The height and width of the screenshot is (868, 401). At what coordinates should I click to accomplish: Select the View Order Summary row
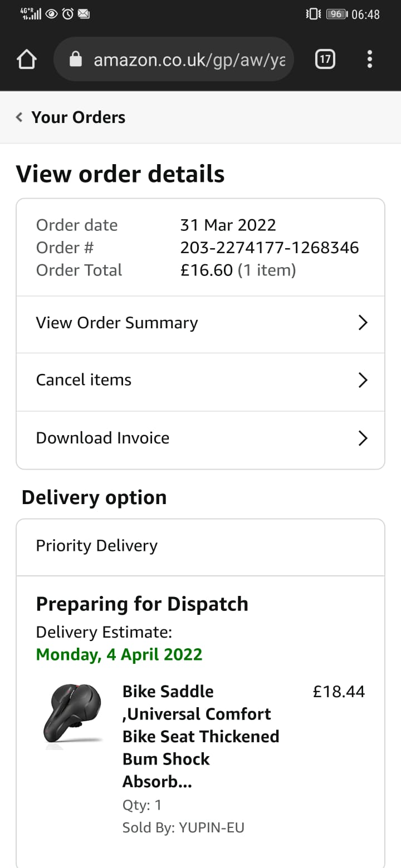200,324
